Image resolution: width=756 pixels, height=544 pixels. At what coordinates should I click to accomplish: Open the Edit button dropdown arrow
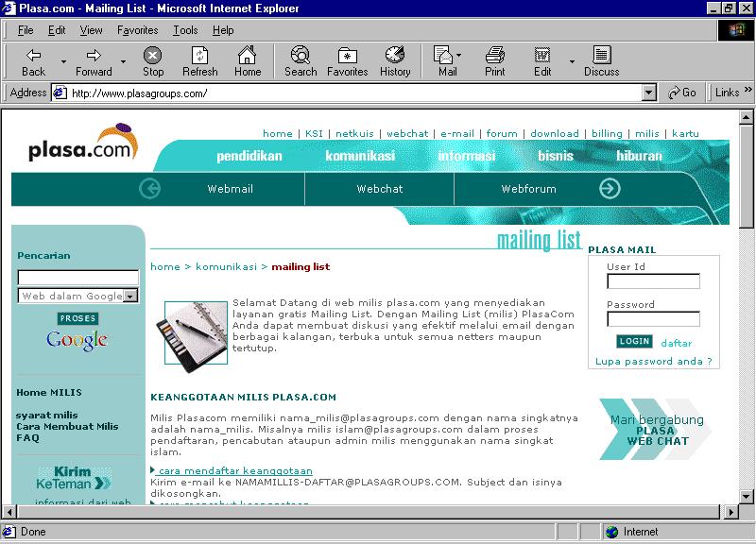click(572, 61)
